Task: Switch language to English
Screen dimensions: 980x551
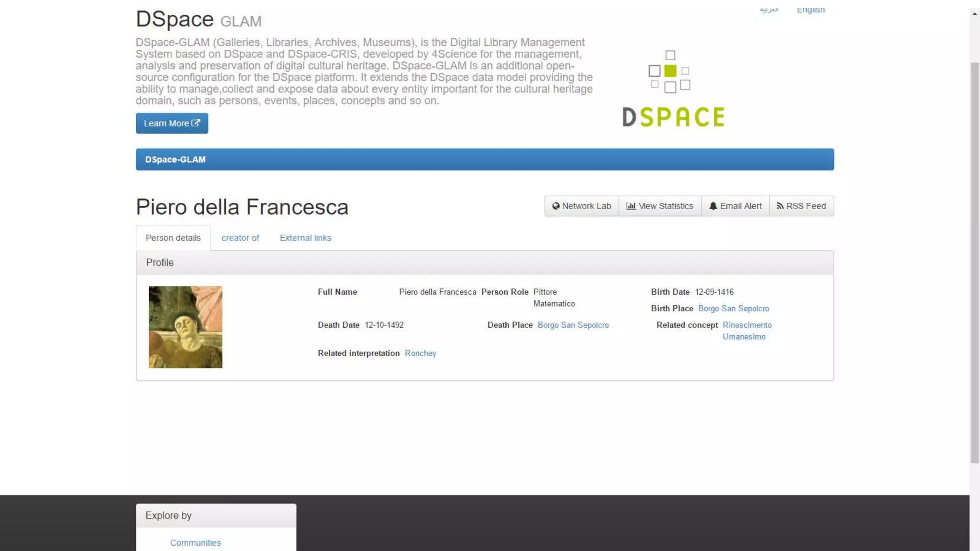Action: click(810, 10)
